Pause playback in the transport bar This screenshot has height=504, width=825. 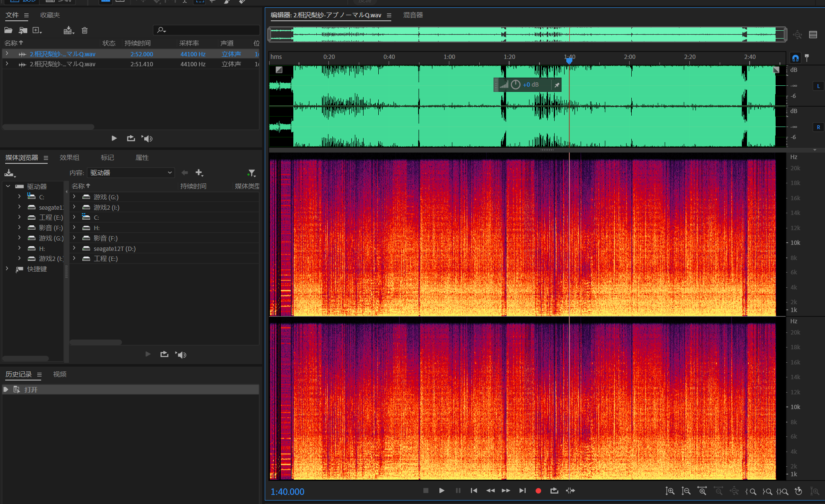click(458, 491)
